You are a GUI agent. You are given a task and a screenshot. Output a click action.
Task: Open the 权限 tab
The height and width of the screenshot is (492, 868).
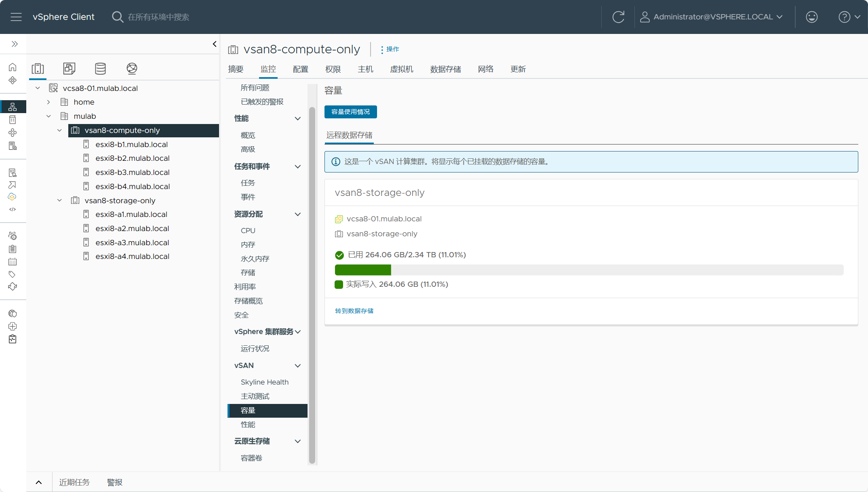[333, 69]
